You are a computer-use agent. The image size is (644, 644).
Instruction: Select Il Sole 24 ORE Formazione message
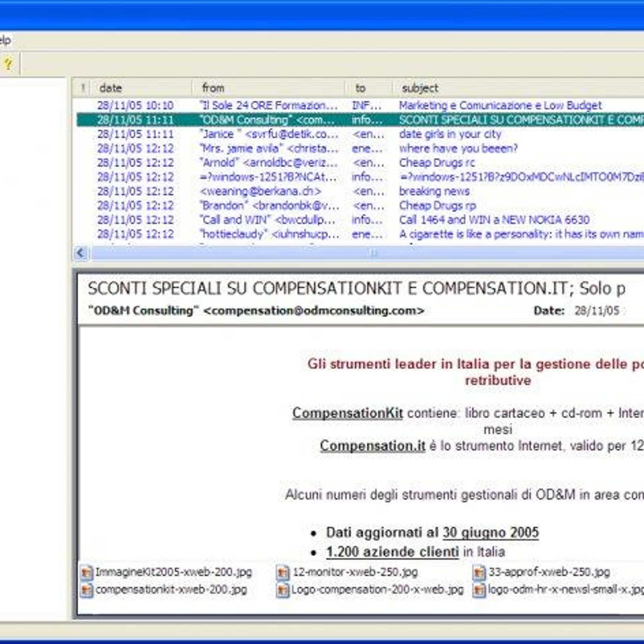coord(360,105)
